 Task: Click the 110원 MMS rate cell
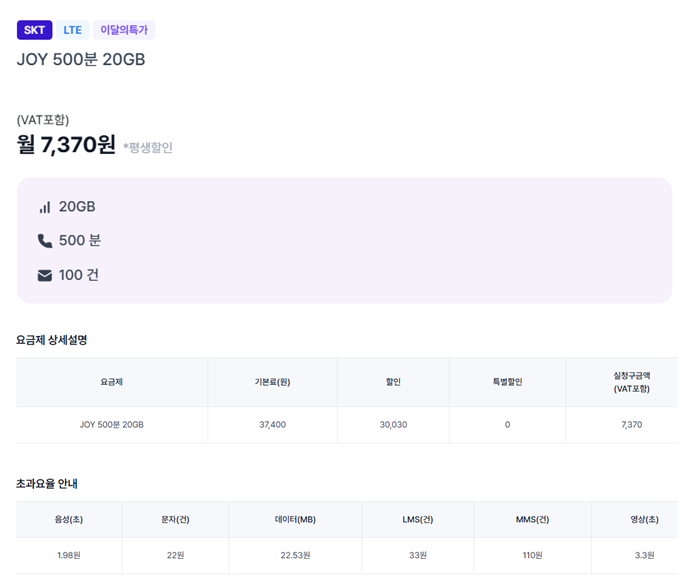click(x=533, y=555)
